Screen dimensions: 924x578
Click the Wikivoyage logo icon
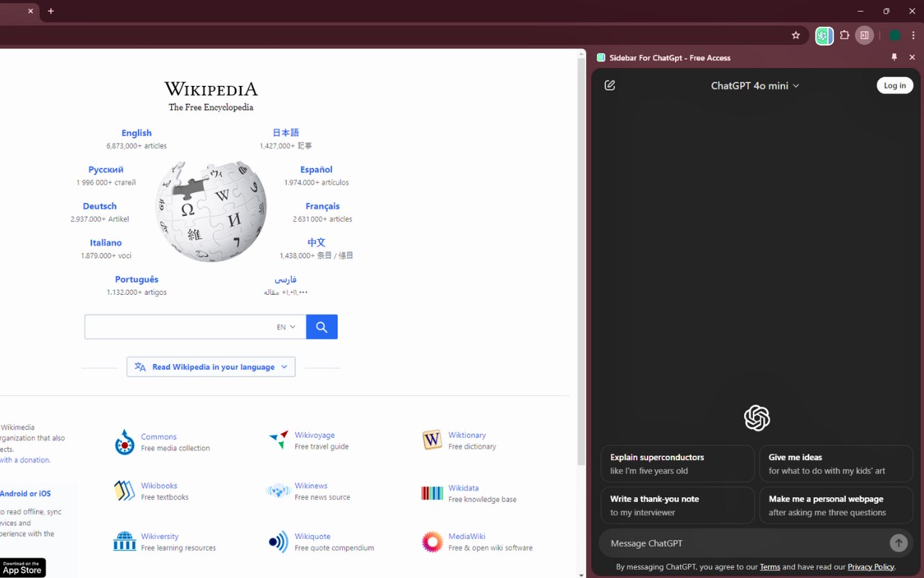click(x=279, y=439)
